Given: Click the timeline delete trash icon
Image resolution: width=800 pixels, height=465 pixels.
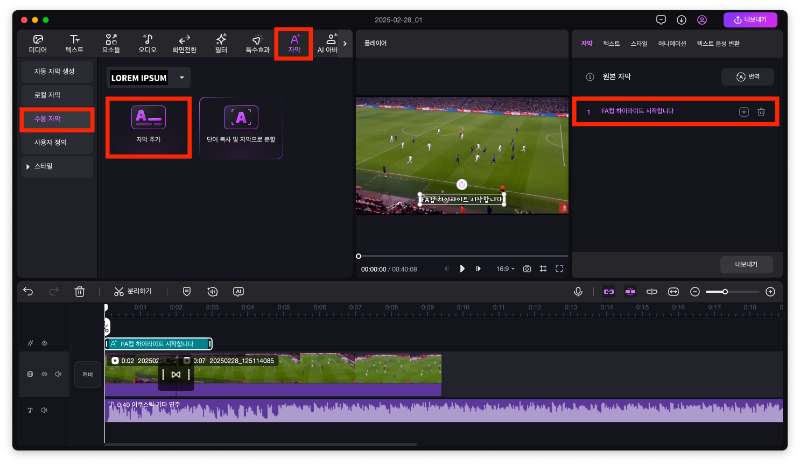Looking at the screenshot, I should click(80, 291).
